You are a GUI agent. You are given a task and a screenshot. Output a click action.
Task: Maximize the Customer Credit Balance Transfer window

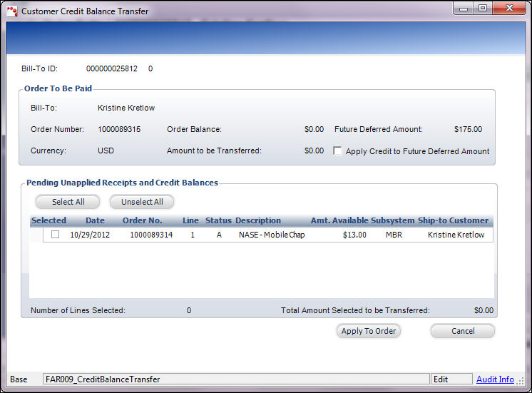pos(482,9)
